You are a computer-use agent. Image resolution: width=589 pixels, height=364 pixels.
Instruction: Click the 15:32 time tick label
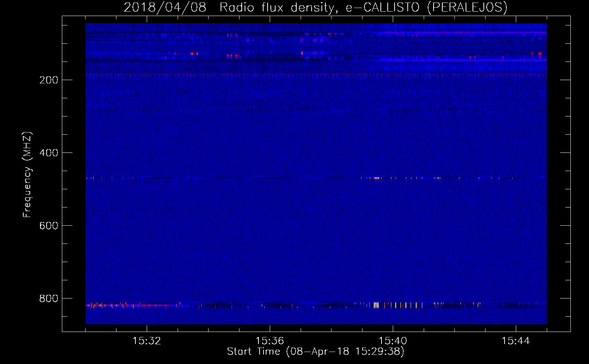coord(147,341)
